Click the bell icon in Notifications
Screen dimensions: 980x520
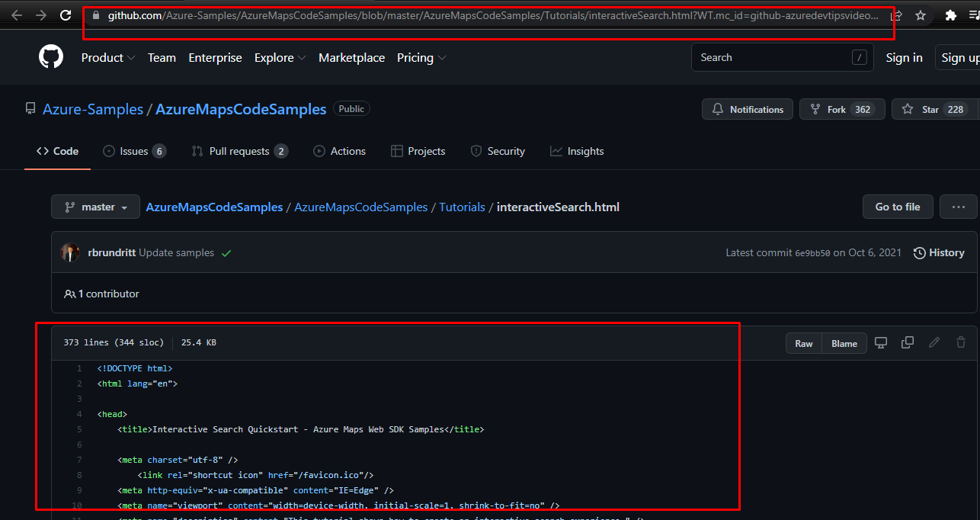pyautogui.click(x=717, y=110)
